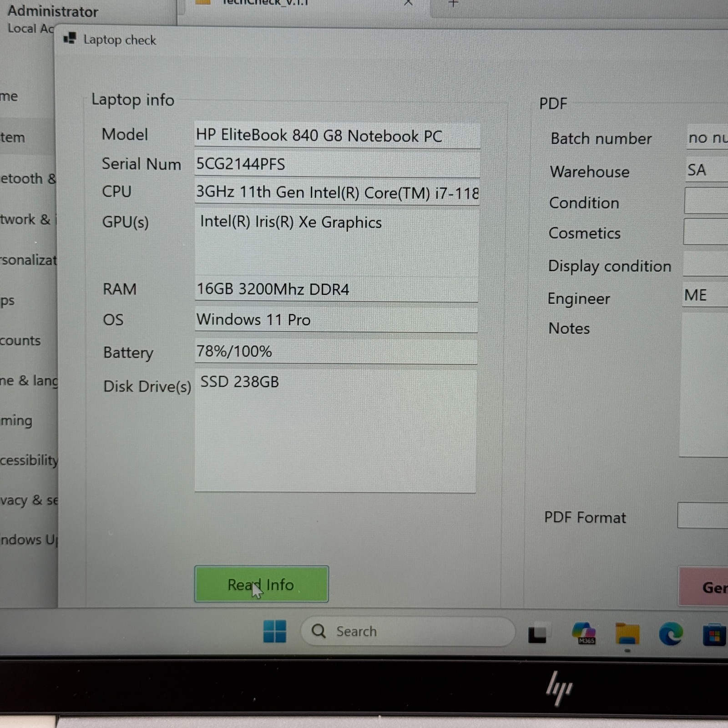The image size is (728, 728).
Task: Close the TechCheck tab in background window
Action: pos(408,3)
